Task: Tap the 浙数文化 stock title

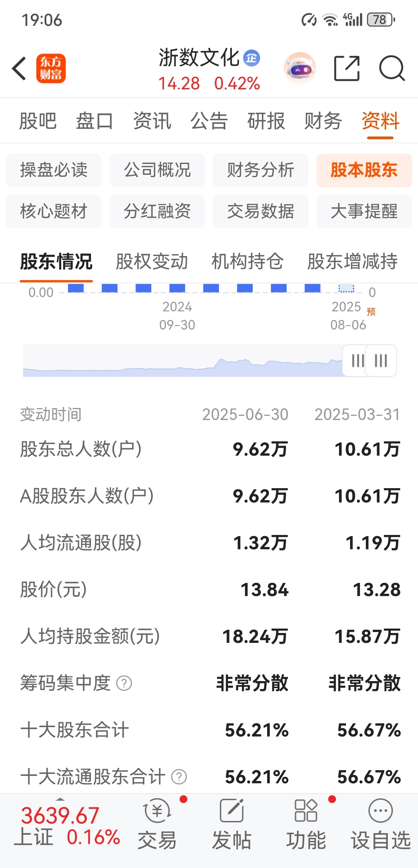Action: click(x=199, y=58)
